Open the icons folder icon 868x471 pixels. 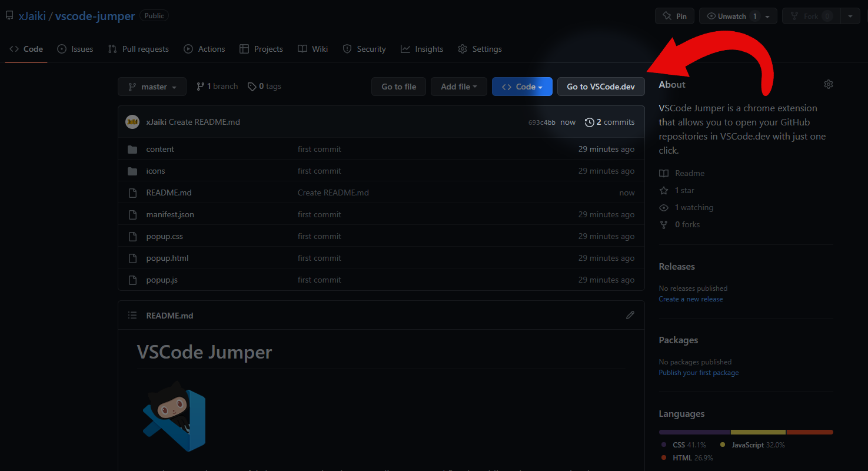pos(132,171)
